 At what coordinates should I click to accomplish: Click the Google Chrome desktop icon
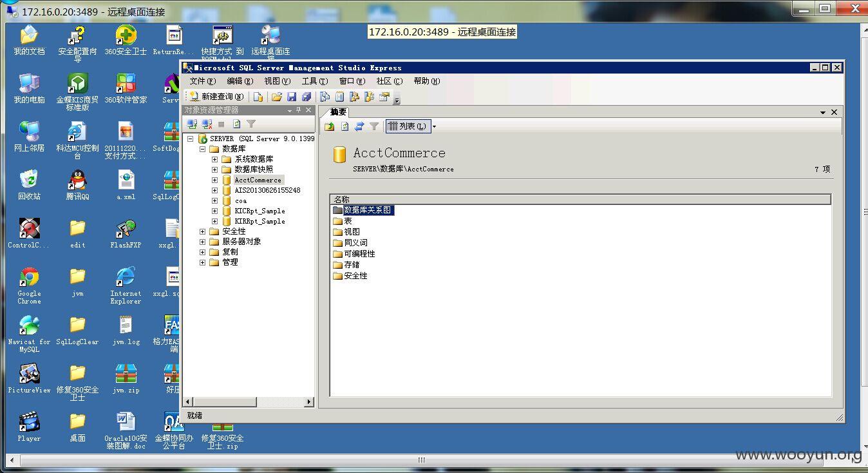pos(29,285)
